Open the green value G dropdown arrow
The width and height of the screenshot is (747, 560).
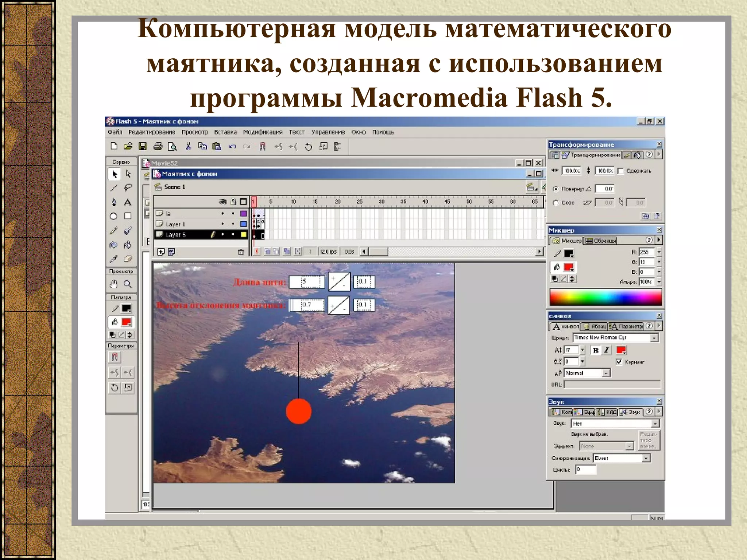(x=659, y=262)
